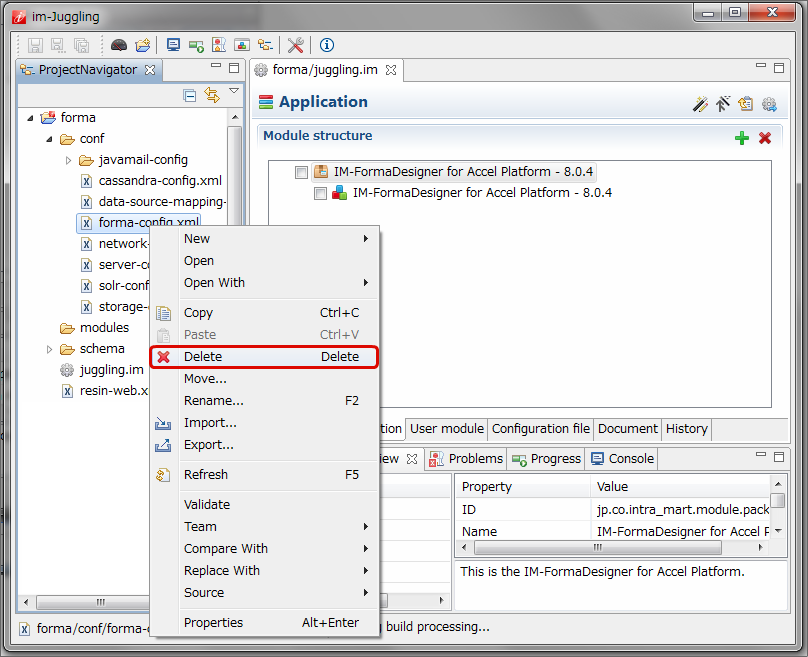This screenshot has width=808, height=657.
Task: Click the monitor toolbar icon
Action: click(174, 45)
